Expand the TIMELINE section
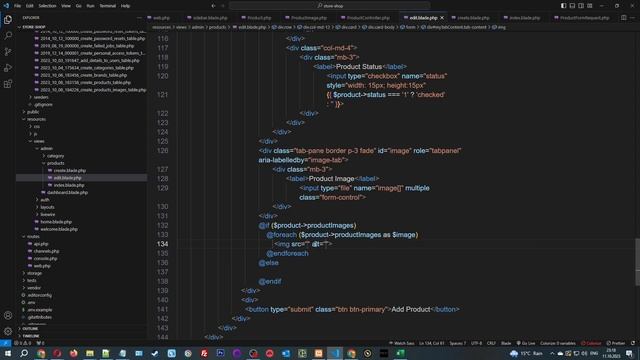This screenshot has height=360, width=640. (31, 336)
